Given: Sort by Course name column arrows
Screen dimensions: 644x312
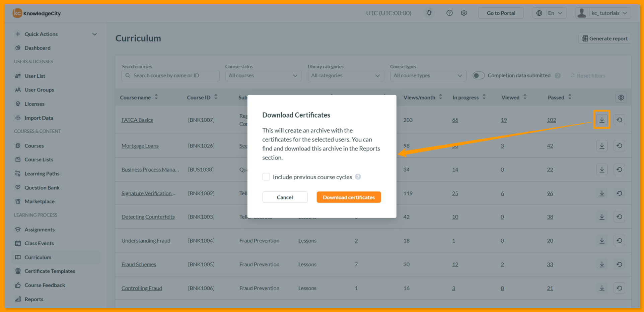Looking at the screenshot, I should (156, 97).
